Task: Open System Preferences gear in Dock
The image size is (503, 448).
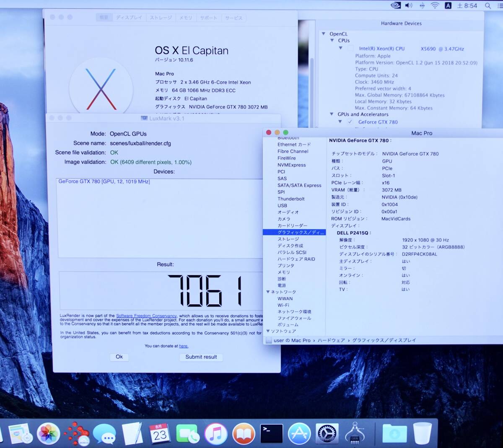Action: 327,434
